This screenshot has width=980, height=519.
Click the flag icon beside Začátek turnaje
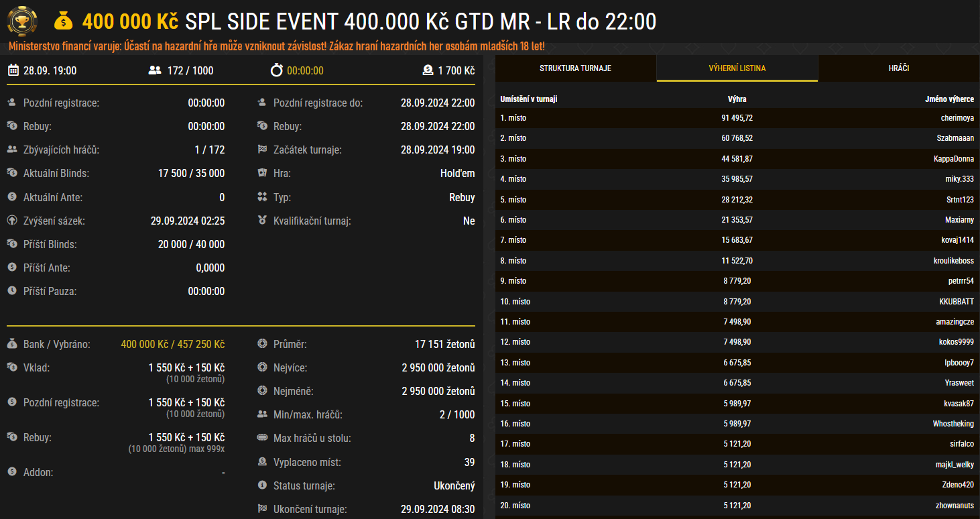pos(262,150)
